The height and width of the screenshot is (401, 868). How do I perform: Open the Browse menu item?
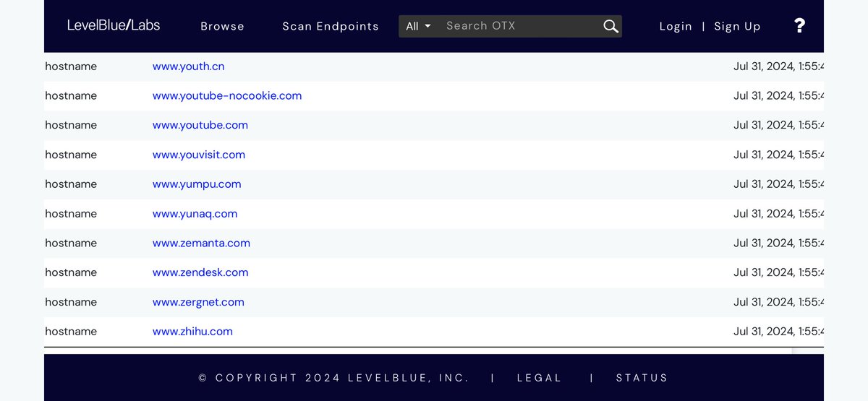tap(222, 27)
